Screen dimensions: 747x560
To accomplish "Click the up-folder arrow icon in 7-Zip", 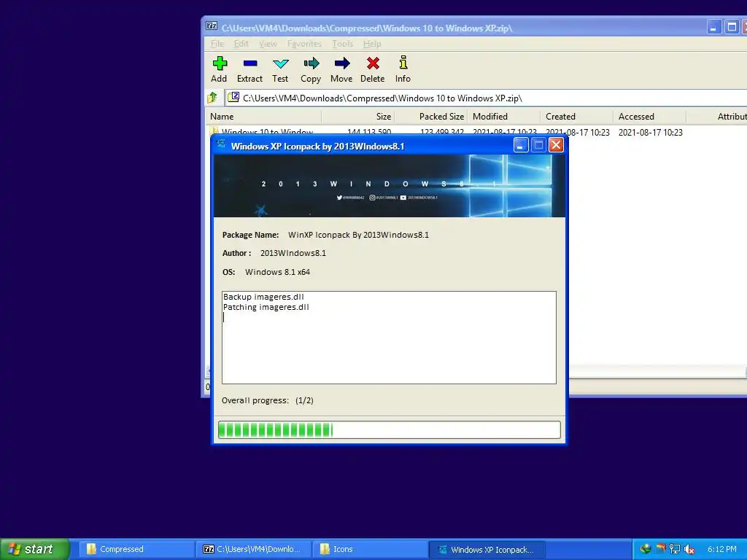I will pyautogui.click(x=212, y=98).
